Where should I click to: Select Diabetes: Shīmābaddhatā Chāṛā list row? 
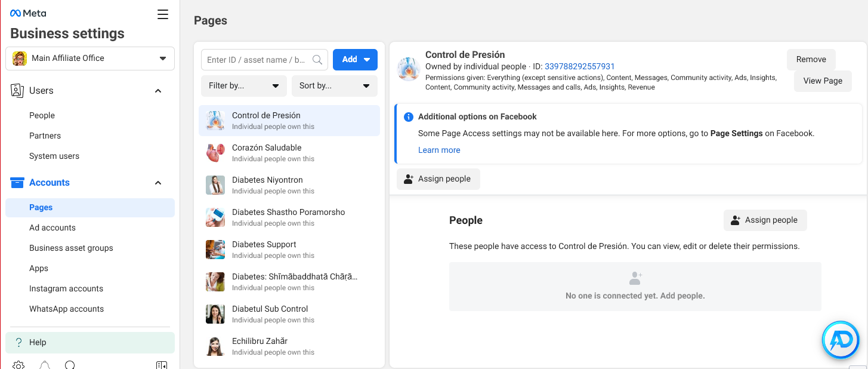point(289,282)
